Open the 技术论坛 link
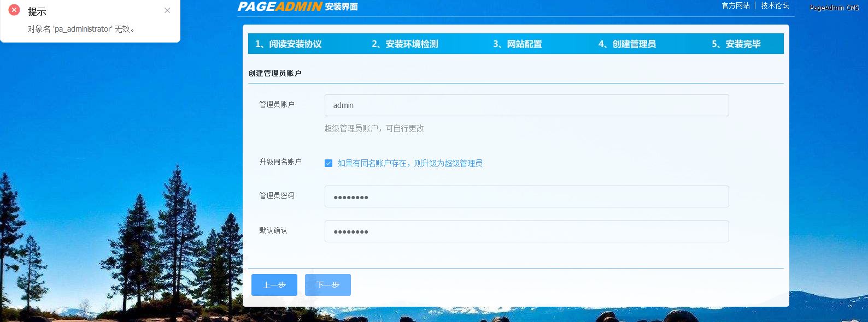 775,5
